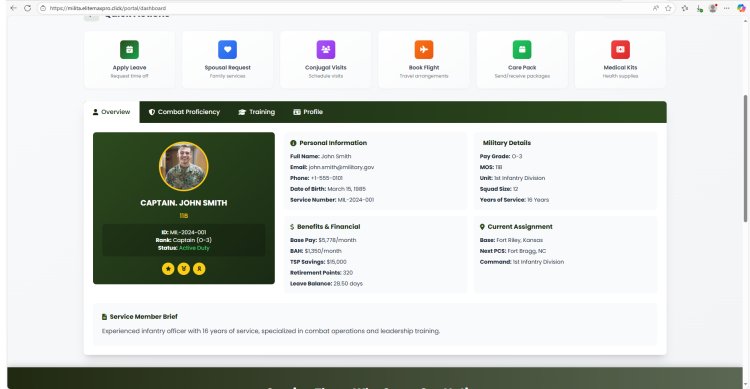Open the Combat Proficiency tab
750x389 pixels.
pyautogui.click(x=184, y=112)
